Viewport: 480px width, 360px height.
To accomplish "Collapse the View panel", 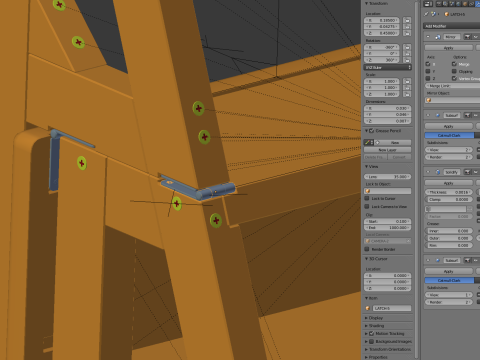I will 366,166.
